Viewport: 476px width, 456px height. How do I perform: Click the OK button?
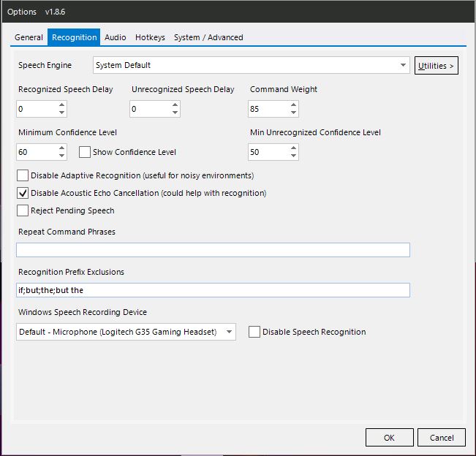click(x=390, y=438)
